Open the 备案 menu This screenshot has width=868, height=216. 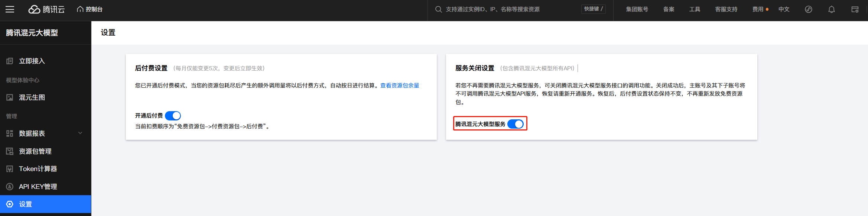669,9
